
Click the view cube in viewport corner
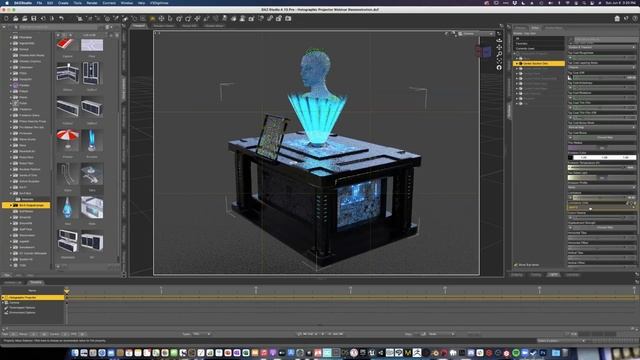tap(484, 51)
